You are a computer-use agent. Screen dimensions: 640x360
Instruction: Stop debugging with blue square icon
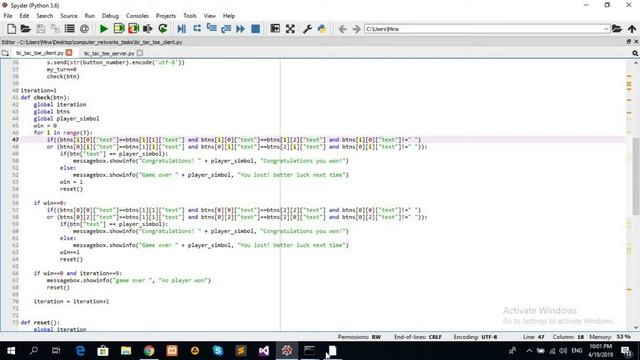tap(256, 29)
